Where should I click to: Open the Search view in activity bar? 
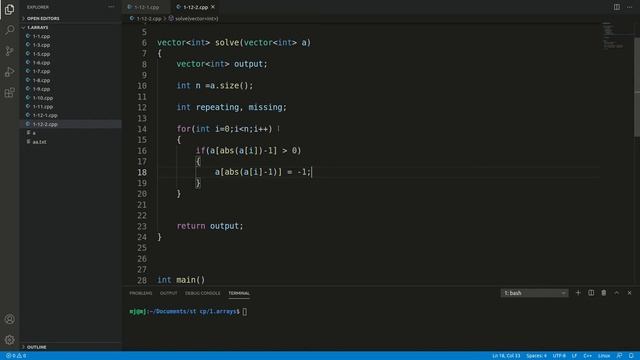point(9,30)
